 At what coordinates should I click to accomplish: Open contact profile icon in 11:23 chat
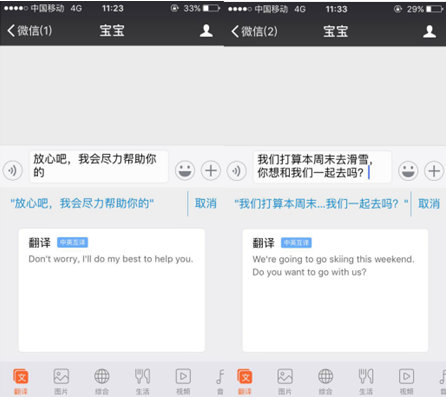[x=206, y=31]
